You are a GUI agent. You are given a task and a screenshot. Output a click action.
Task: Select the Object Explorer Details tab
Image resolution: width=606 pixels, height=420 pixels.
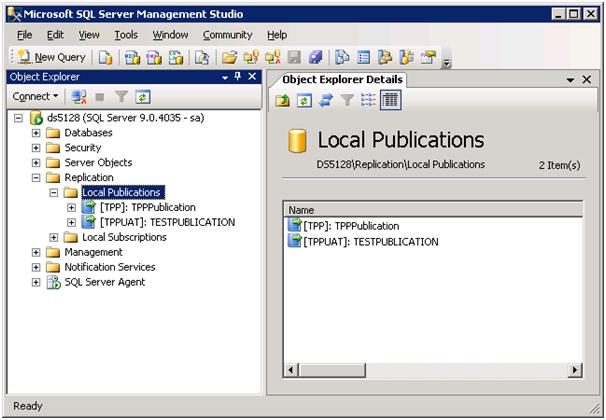(x=342, y=80)
